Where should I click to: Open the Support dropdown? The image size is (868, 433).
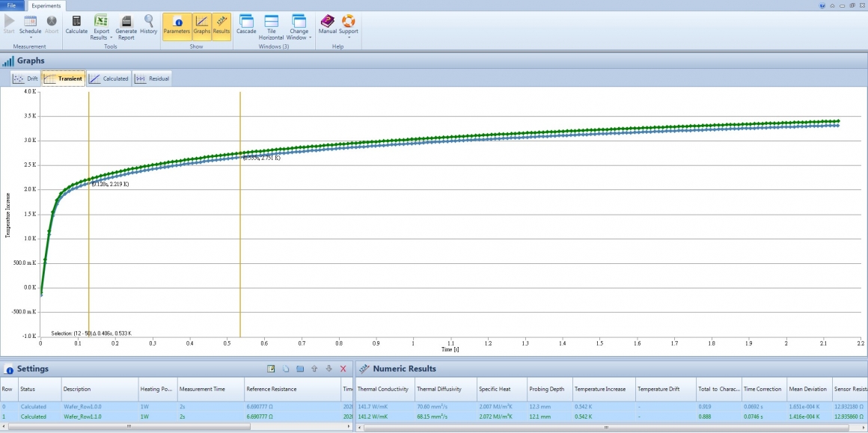pos(349,26)
